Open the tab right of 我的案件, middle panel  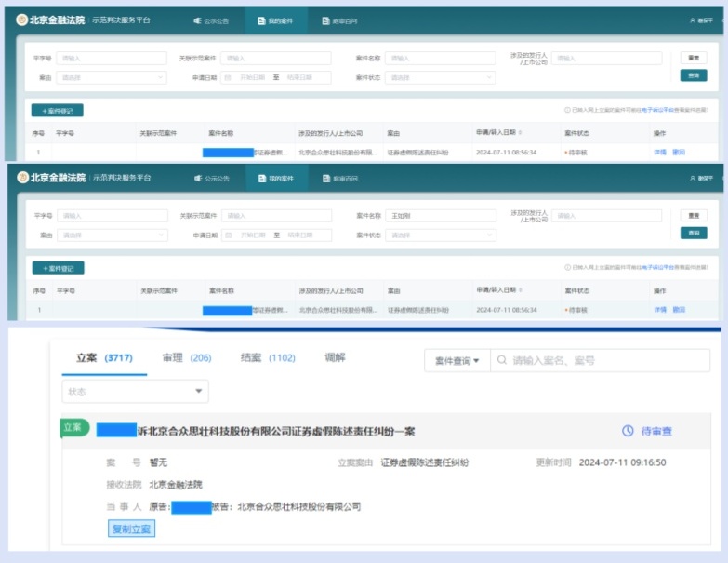point(340,179)
